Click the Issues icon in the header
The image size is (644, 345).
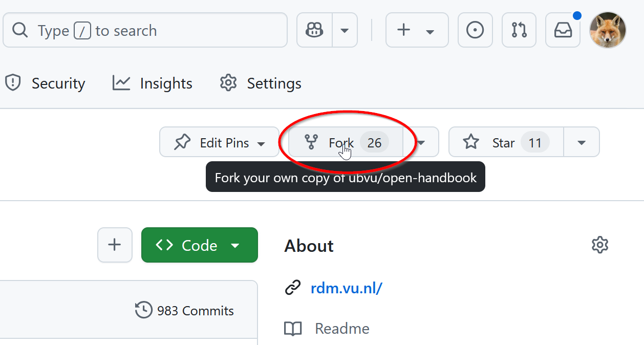(x=475, y=30)
